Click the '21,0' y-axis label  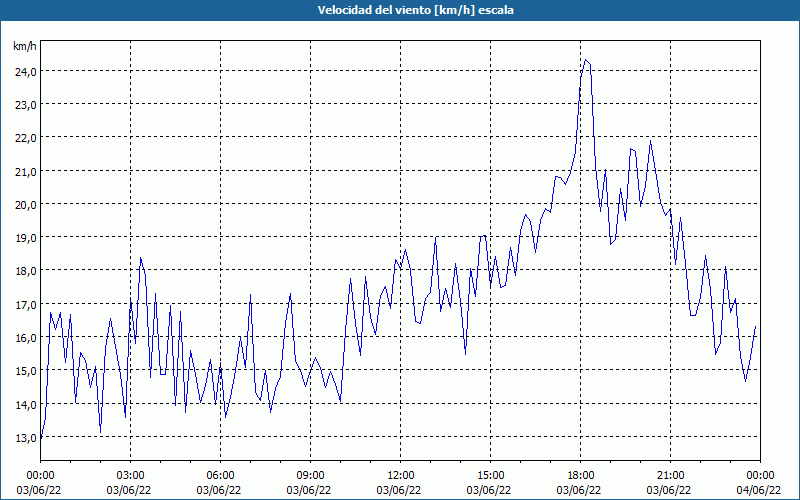26,171
